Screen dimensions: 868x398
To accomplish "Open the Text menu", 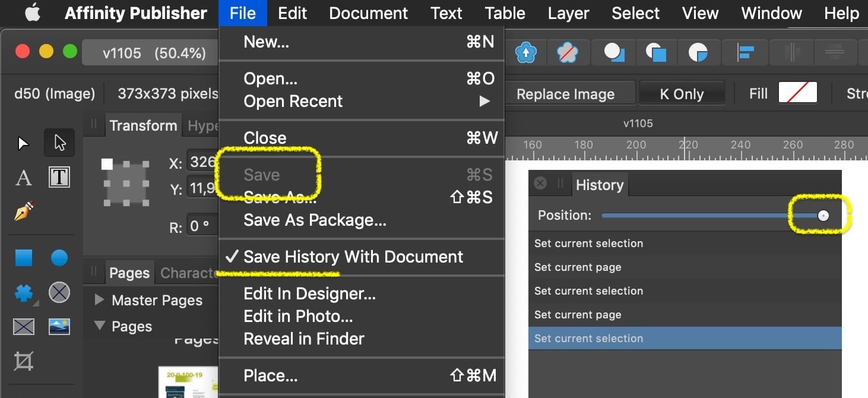I will click(446, 13).
